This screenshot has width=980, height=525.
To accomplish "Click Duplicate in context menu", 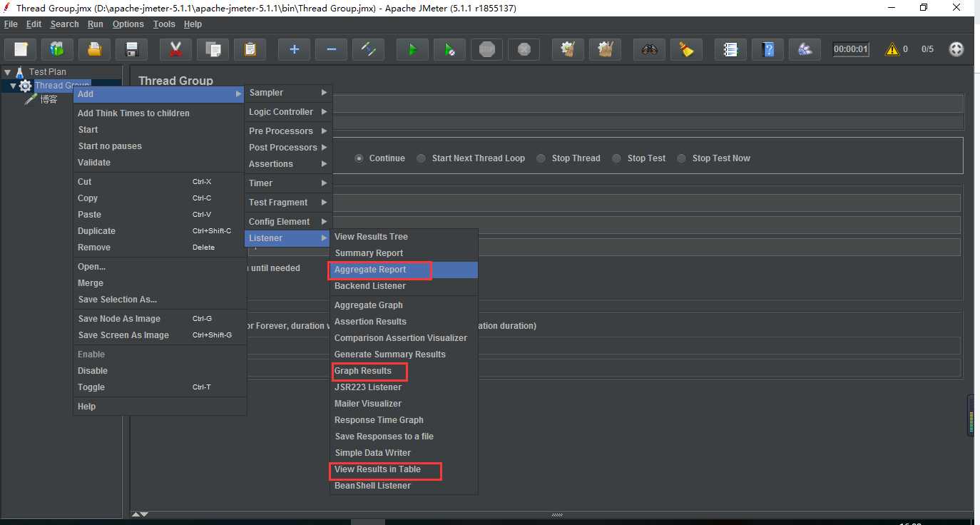I will (x=160, y=231).
